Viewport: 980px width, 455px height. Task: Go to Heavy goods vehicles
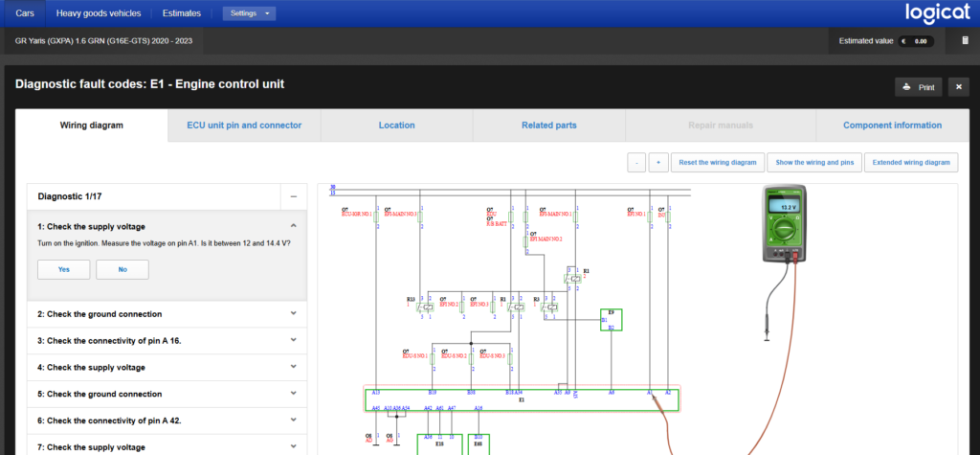pos(99,13)
